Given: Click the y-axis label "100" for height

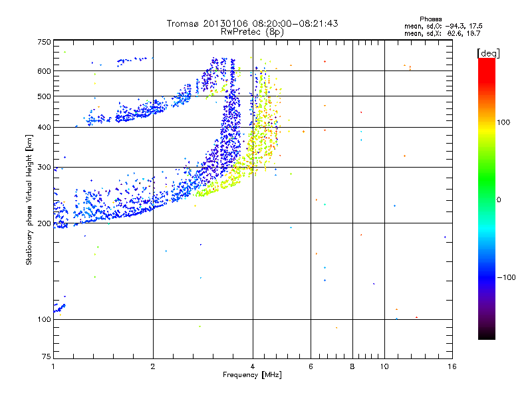Looking at the screenshot, I should coord(44,319).
